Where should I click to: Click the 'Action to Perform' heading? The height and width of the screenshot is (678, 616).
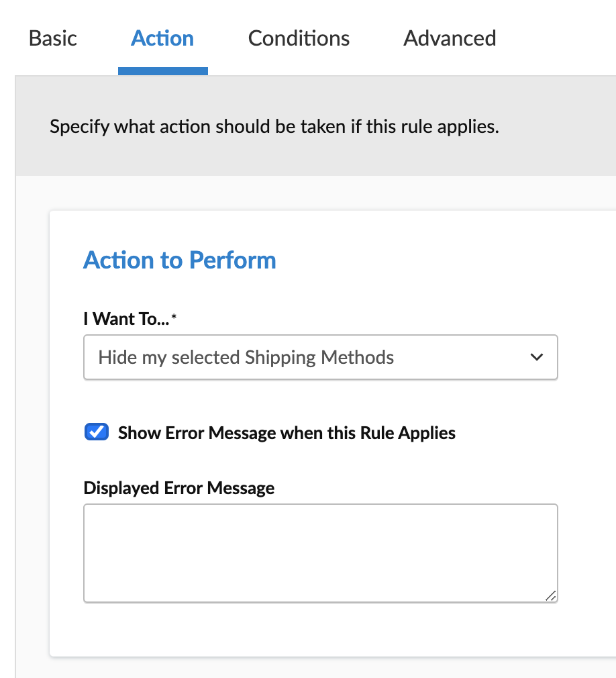(x=179, y=260)
